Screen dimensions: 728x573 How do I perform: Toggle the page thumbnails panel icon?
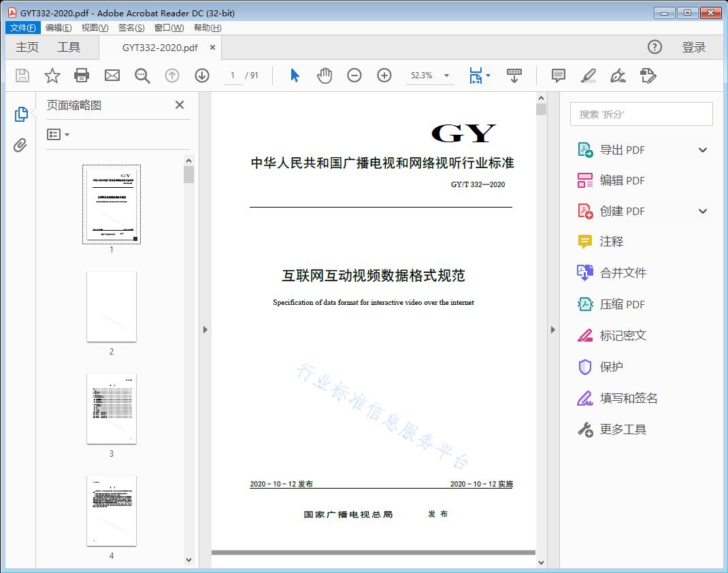[x=20, y=114]
